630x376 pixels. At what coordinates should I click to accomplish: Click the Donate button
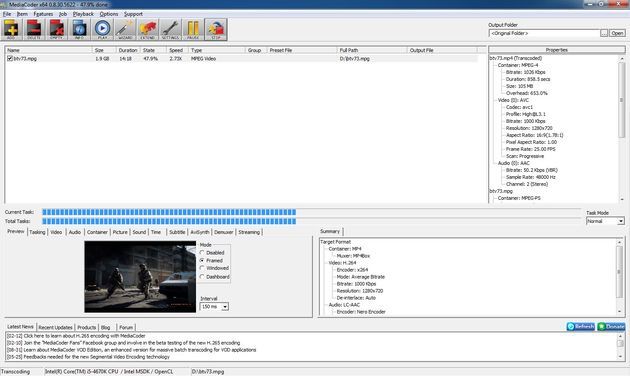[611, 327]
